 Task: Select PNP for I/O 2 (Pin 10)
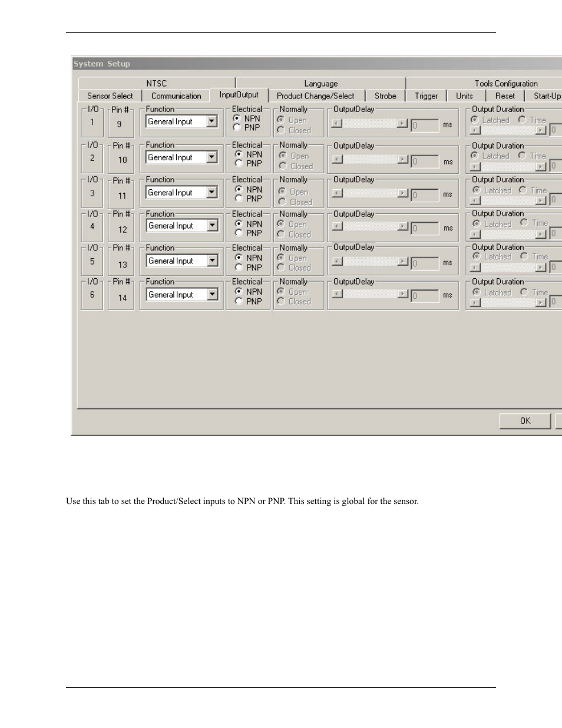[x=248, y=163]
